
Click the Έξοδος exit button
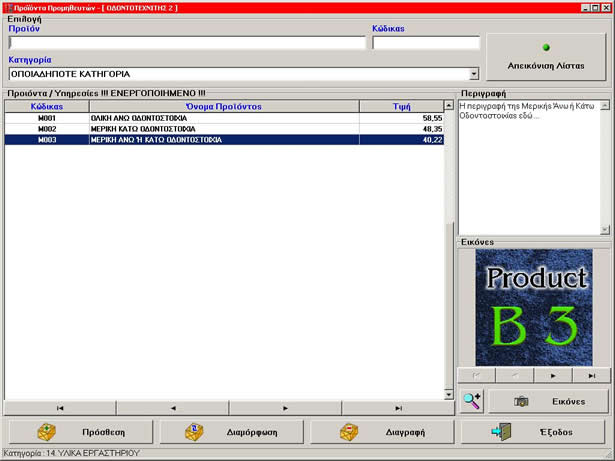533,432
